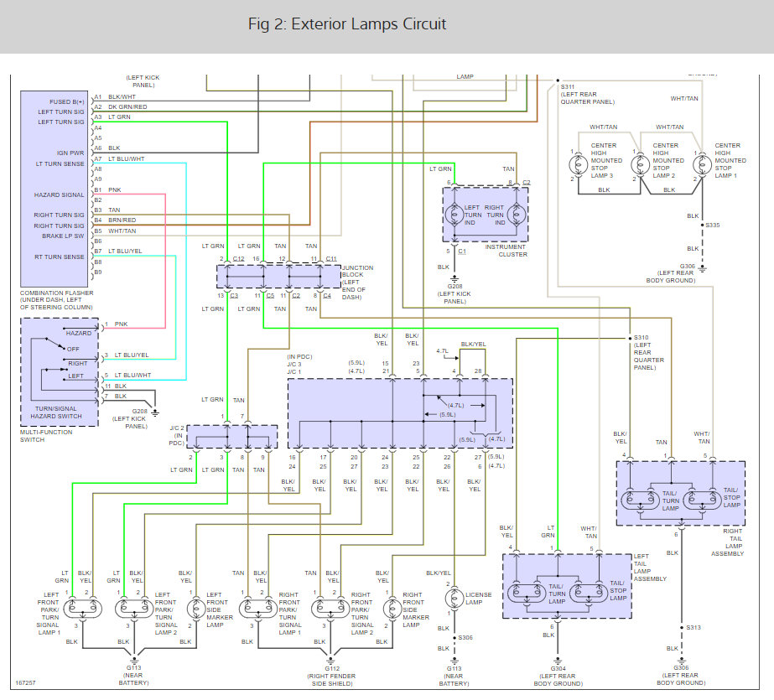
Task: Click the 'S311 (LEFT REAR QUARTER PANEL)' label
Action: point(587,94)
